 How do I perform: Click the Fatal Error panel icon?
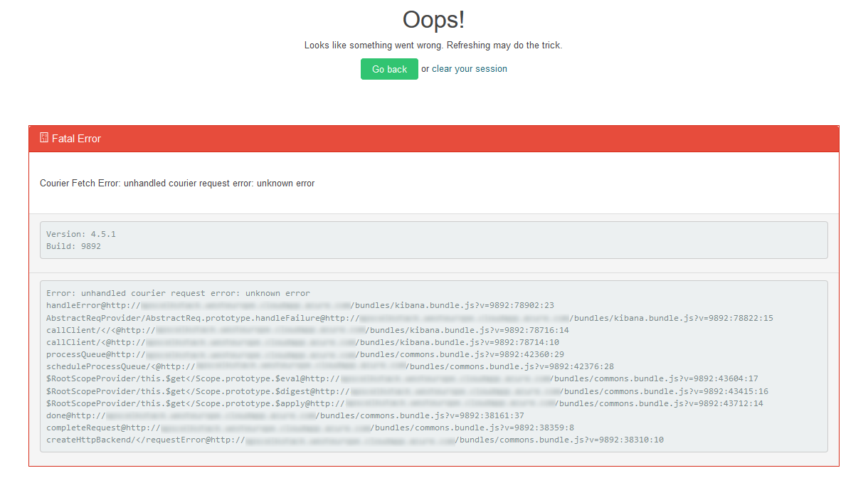(x=43, y=139)
